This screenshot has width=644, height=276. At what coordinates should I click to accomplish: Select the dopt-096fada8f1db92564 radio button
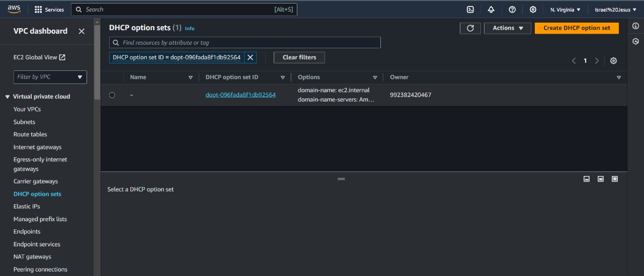pyautogui.click(x=112, y=95)
